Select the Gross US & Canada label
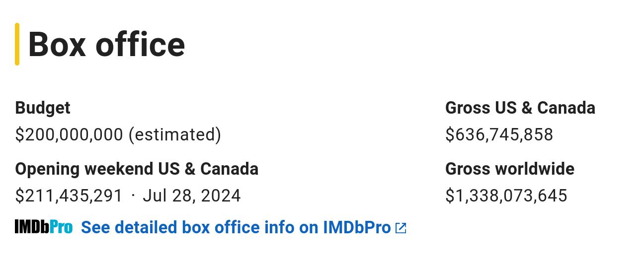The image size is (644, 268). tap(520, 108)
